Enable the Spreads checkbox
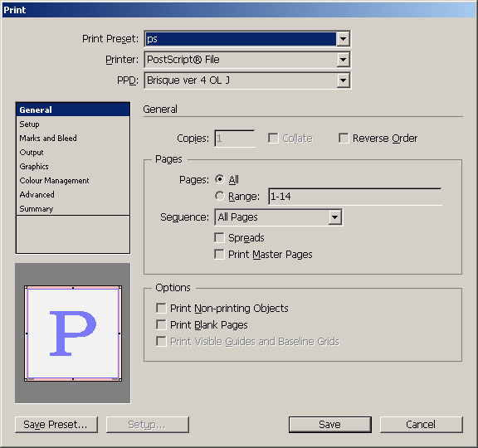This screenshot has width=478, height=448. tap(219, 238)
